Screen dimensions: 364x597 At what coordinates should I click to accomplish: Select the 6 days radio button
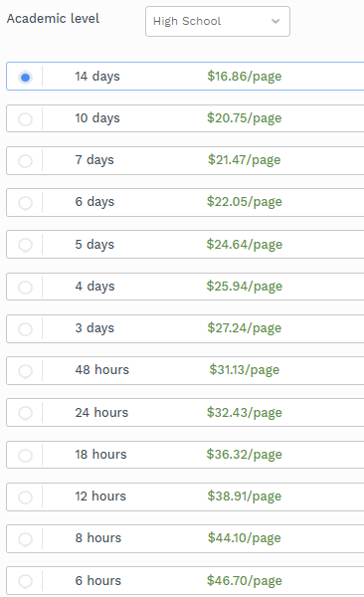26,203
